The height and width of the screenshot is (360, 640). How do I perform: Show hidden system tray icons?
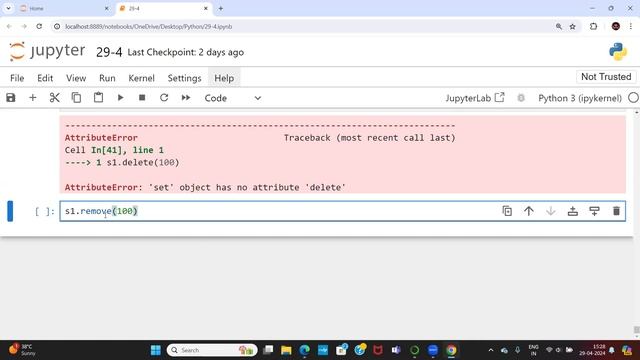491,350
